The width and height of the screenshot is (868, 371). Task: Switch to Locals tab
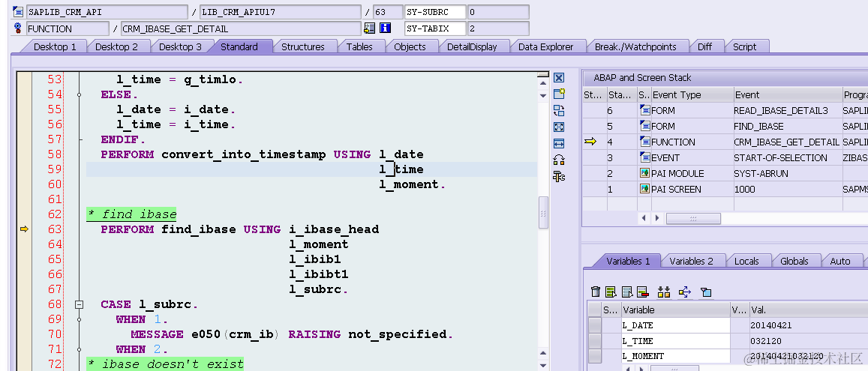pyautogui.click(x=746, y=261)
